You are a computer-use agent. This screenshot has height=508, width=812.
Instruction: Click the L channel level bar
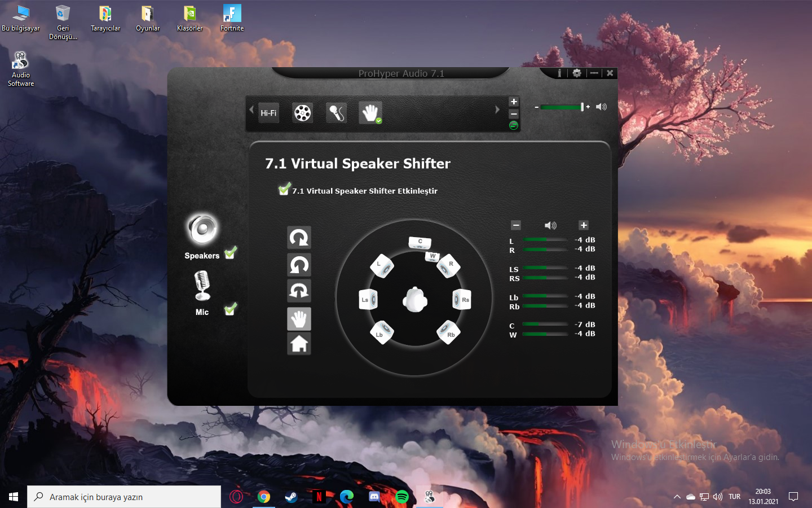[545, 240]
